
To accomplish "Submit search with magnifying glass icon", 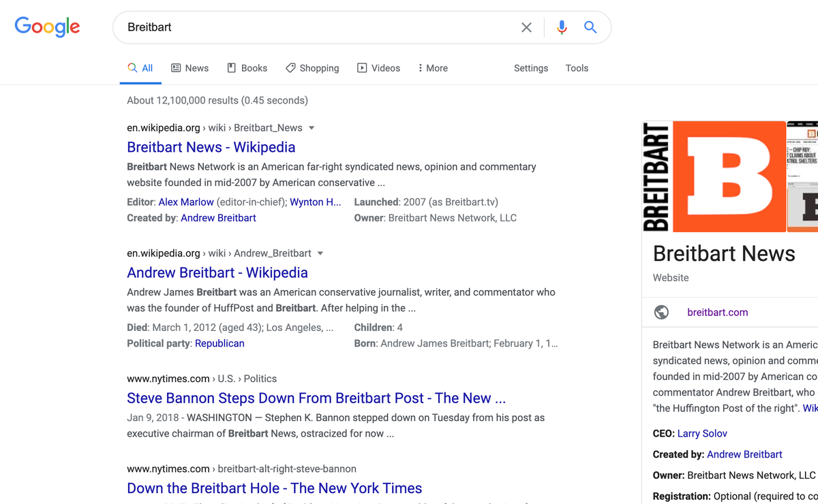I will click(x=590, y=27).
